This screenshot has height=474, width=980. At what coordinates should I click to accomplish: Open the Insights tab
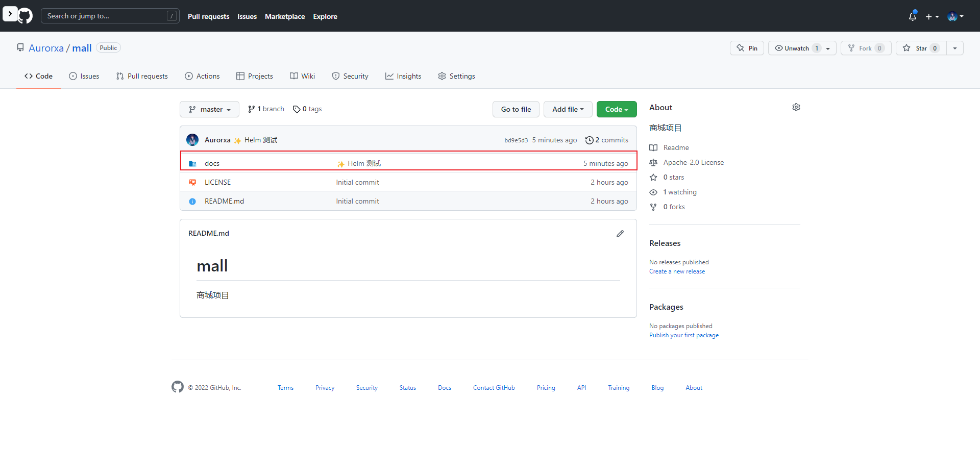point(403,76)
